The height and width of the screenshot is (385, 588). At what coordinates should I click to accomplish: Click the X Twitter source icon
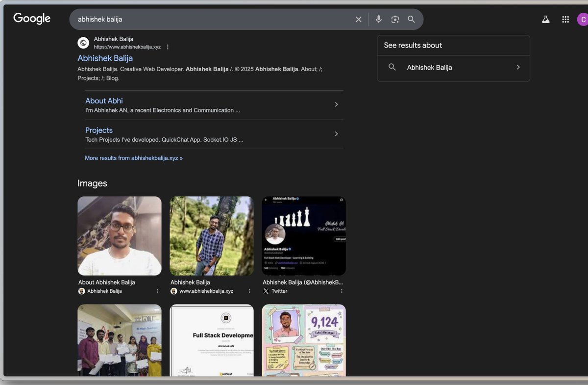(266, 291)
